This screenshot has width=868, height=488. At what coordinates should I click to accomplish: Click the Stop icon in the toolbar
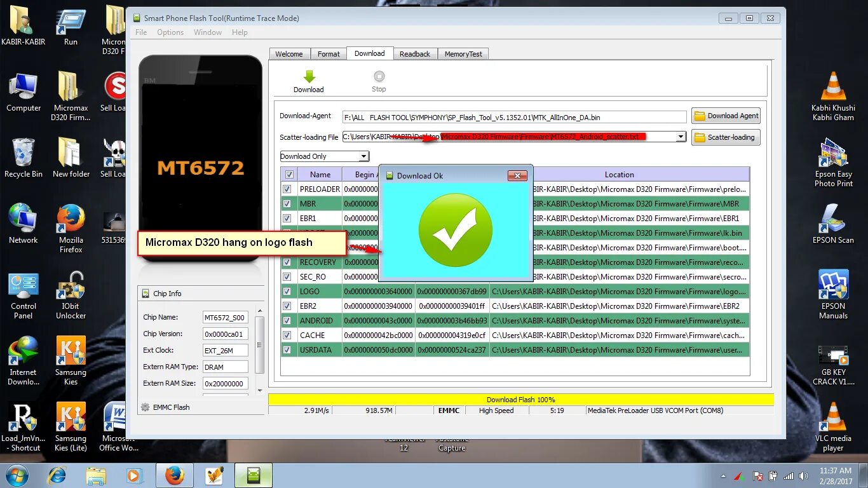pos(379,77)
